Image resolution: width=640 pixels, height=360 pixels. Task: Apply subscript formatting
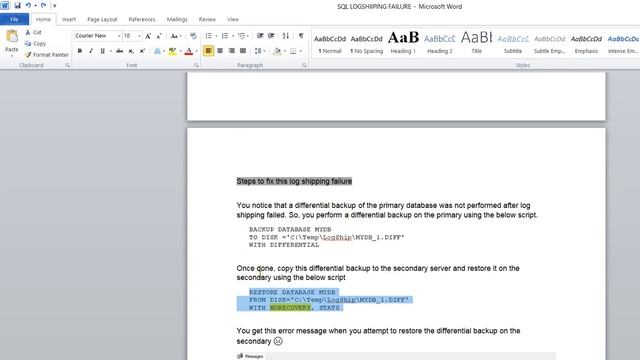point(131,51)
